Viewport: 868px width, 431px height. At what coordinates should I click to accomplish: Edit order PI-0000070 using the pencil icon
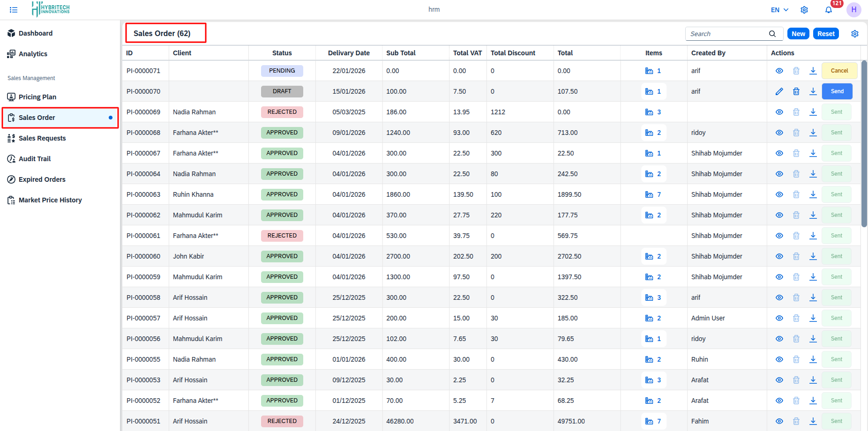click(779, 91)
